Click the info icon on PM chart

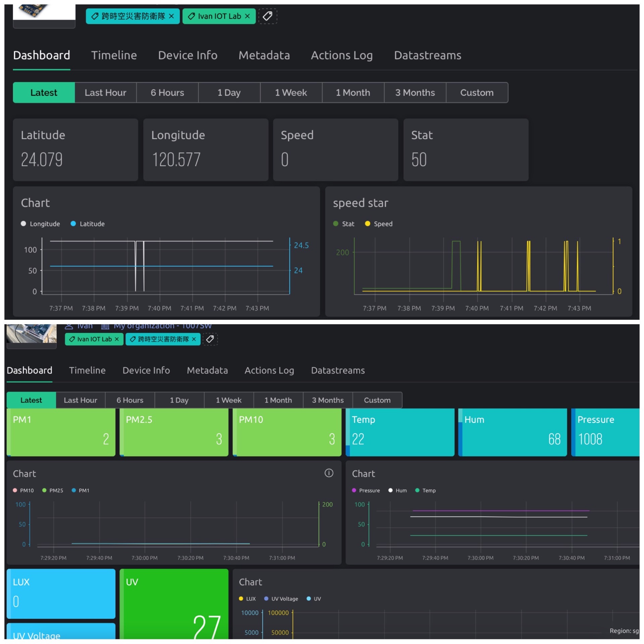coord(329,473)
